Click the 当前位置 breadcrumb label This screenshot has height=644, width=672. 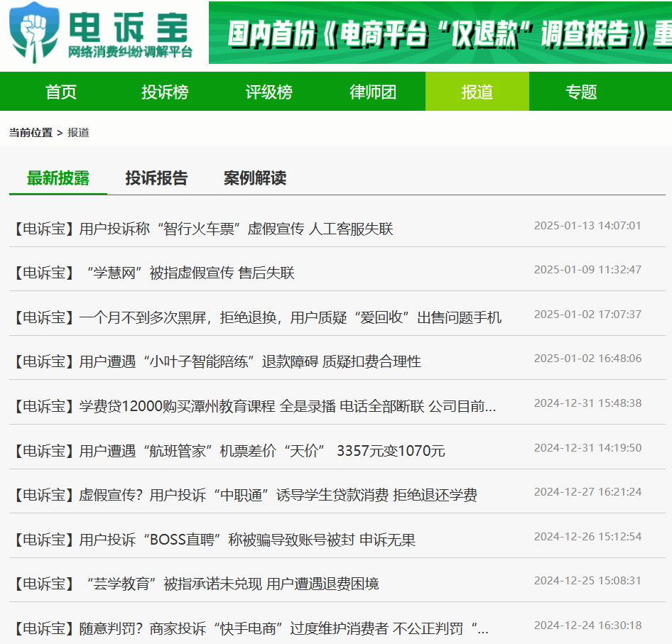[x=31, y=133]
